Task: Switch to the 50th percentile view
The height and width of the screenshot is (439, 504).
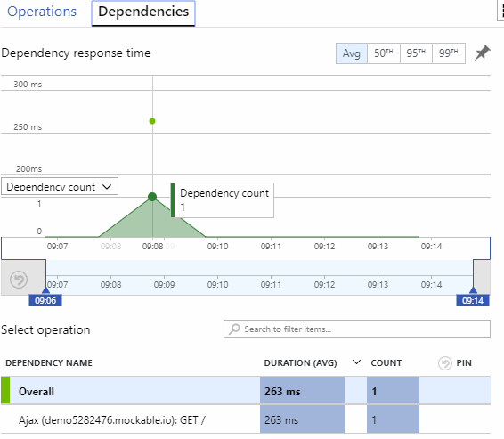Action: 384,53
